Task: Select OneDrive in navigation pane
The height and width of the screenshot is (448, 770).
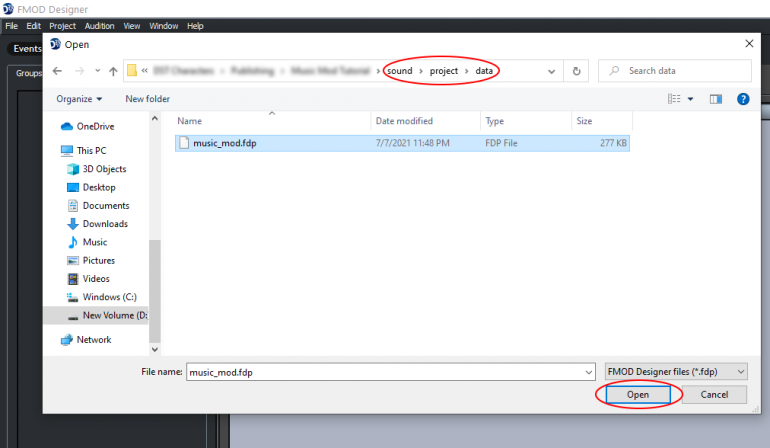Action: [x=87, y=126]
